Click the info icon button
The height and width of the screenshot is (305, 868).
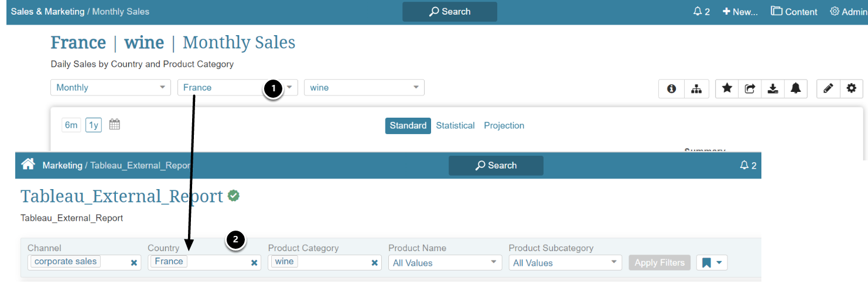[x=671, y=88]
